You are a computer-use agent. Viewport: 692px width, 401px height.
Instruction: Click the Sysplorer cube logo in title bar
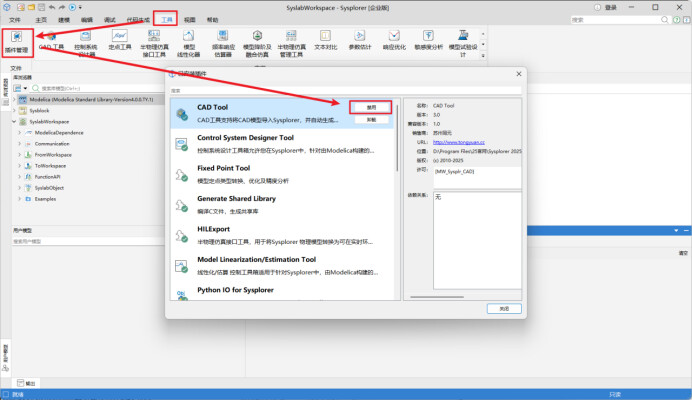(x=7, y=7)
